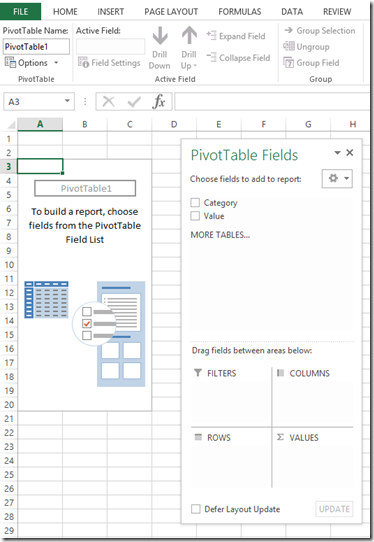Viewport: 374px width, 542px height.
Task: Select row 21 header
Action: pos(9,418)
